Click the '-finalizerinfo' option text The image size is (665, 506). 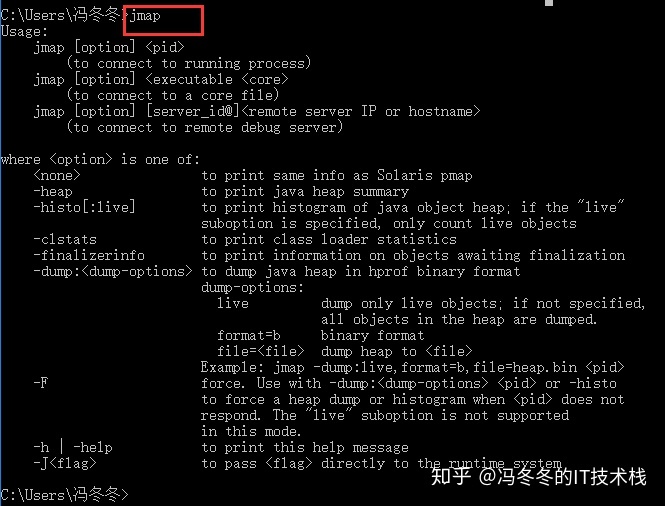(89, 255)
